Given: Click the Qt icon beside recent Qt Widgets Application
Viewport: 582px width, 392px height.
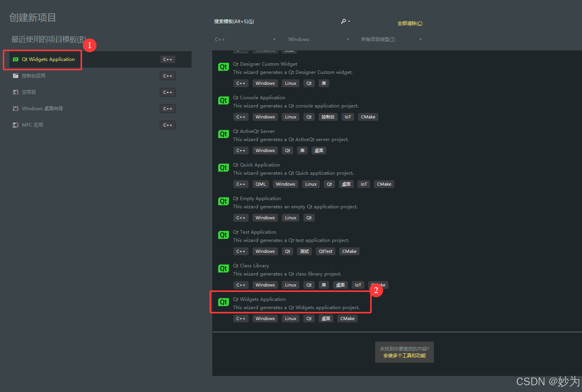Looking at the screenshot, I should tap(16, 59).
